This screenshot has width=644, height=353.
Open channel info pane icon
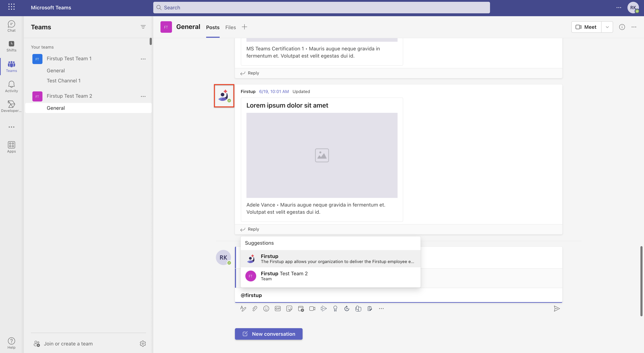coord(622,27)
